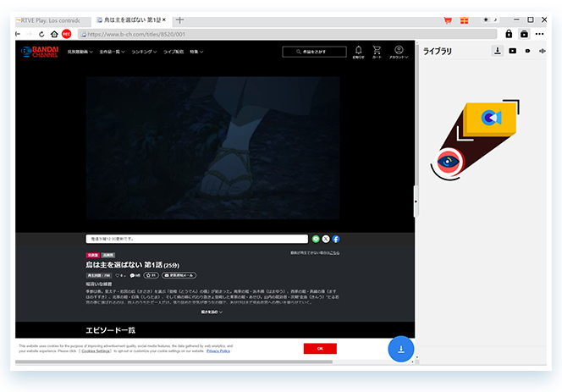Image resolution: width=562 pixels, height=392 pixels.
Task: Open the red cart icon in title bar
Action: pos(448,19)
